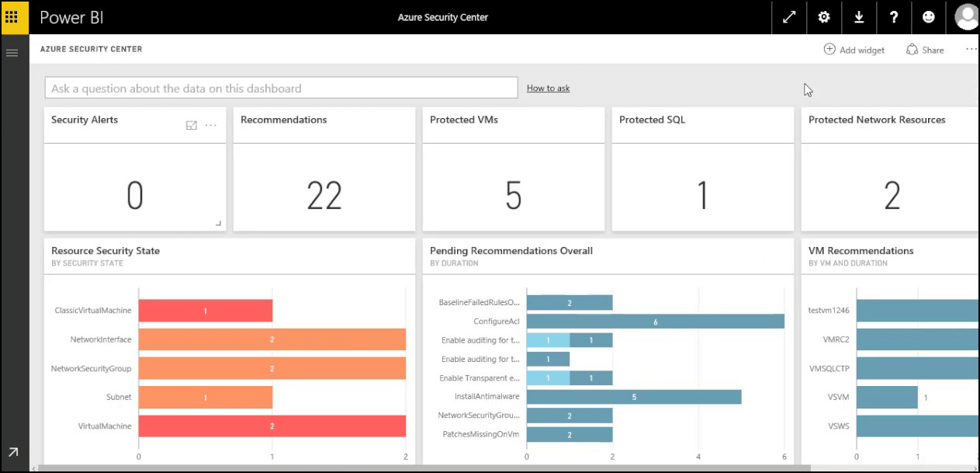Image resolution: width=980 pixels, height=473 pixels.
Task: Open the user account avatar
Action: 967,17
